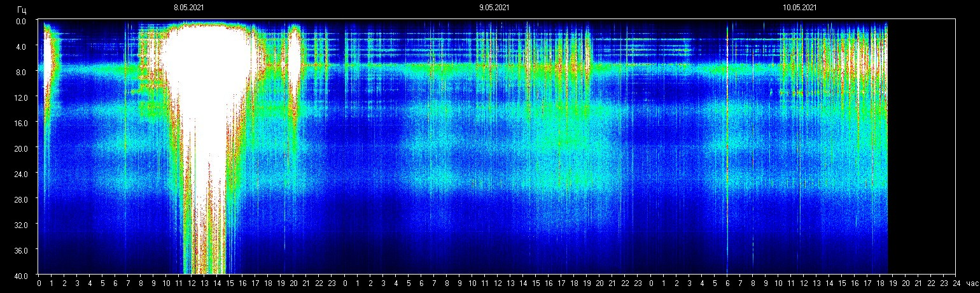Click the 8.0 frequency axis label
980x293 pixels.
(22, 72)
